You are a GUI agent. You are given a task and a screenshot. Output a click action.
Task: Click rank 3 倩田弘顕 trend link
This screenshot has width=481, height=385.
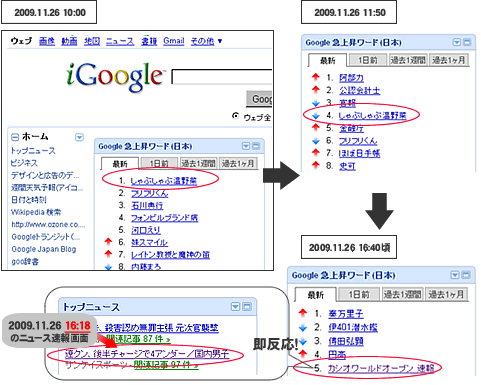tap(346, 341)
